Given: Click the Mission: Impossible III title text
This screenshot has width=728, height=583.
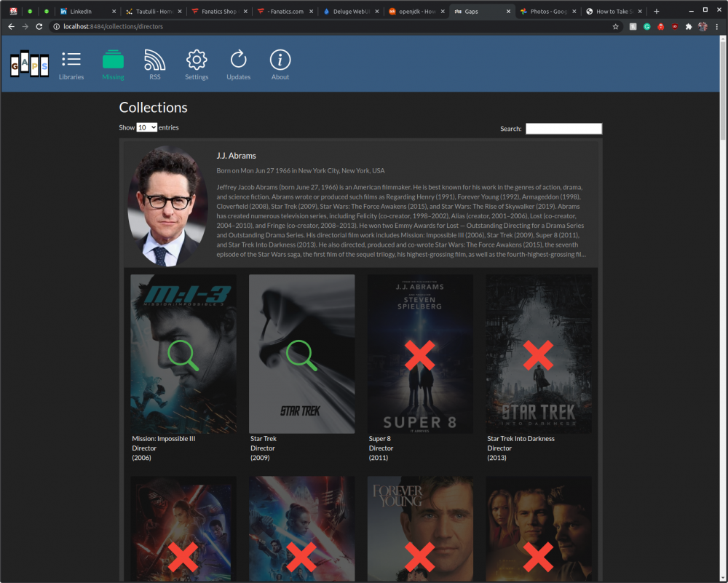Looking at the screenshot, I should click(x=163, y=439).
